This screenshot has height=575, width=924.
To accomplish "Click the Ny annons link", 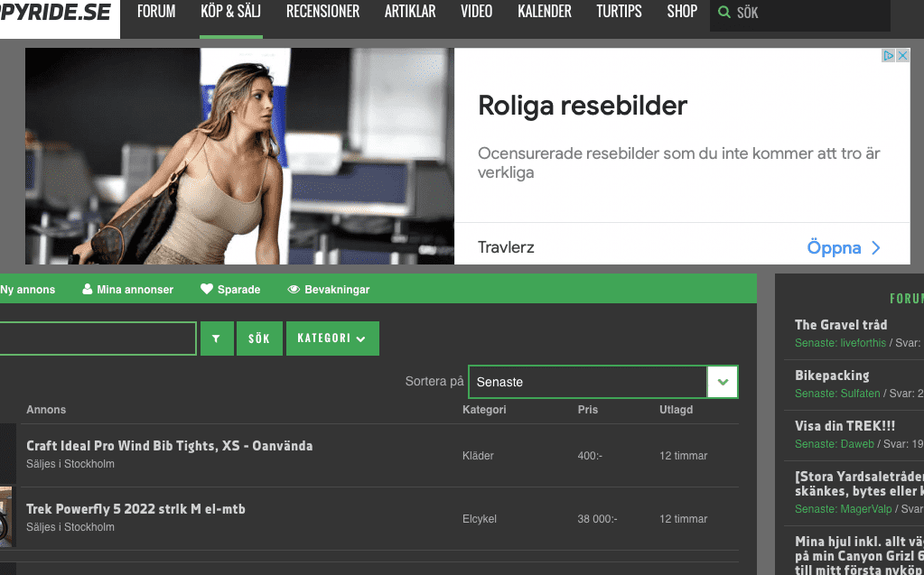I will (27, 289).
